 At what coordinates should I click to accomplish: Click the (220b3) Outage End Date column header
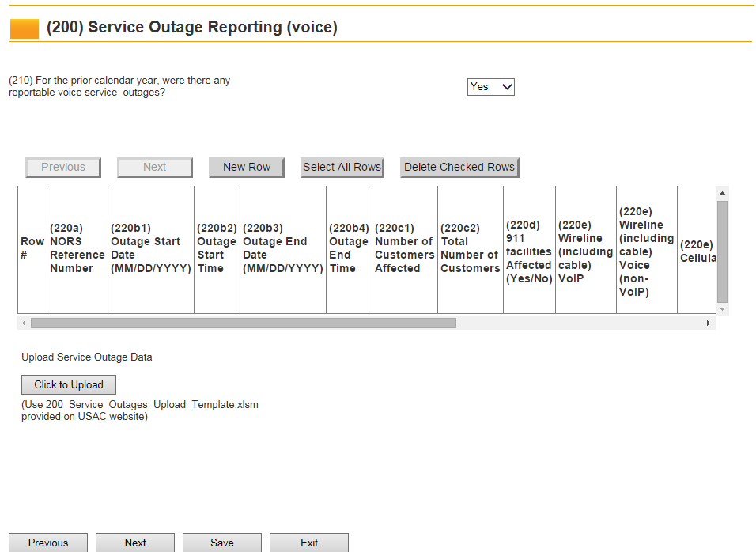pyautogui.click(x=283, y=248)
